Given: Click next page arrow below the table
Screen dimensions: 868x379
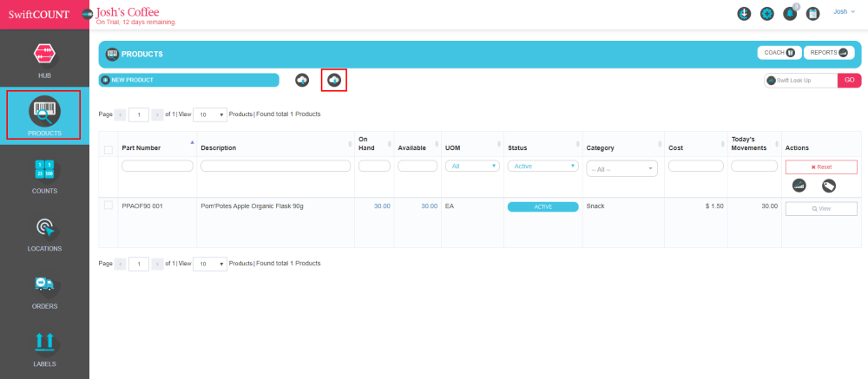Looking at the screenshot, I should click(157, 264).
